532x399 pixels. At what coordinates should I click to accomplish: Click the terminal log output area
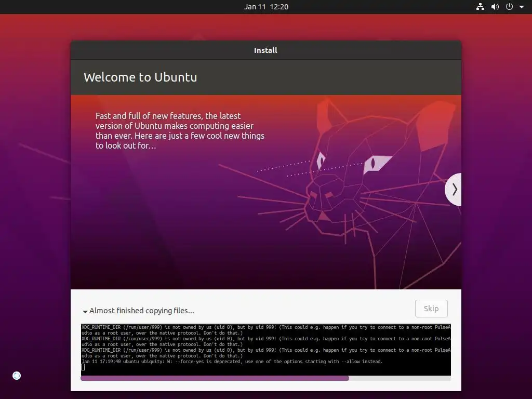(x=265, y=350)
